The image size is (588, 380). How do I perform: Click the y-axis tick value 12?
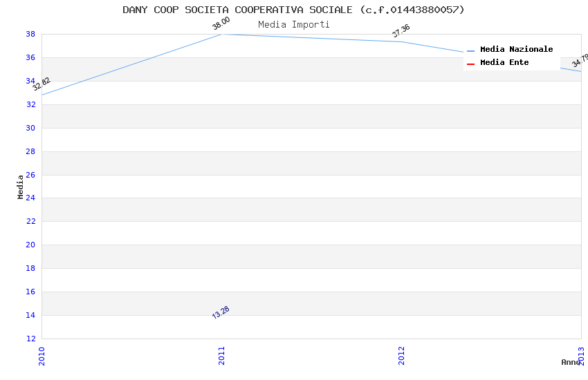tap(30, 339)
